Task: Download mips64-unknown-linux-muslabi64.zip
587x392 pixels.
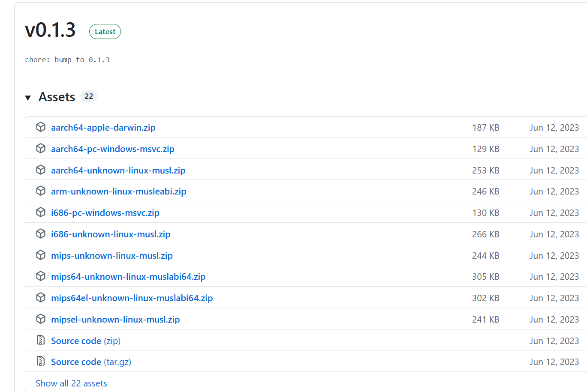Action: (128, 277)
